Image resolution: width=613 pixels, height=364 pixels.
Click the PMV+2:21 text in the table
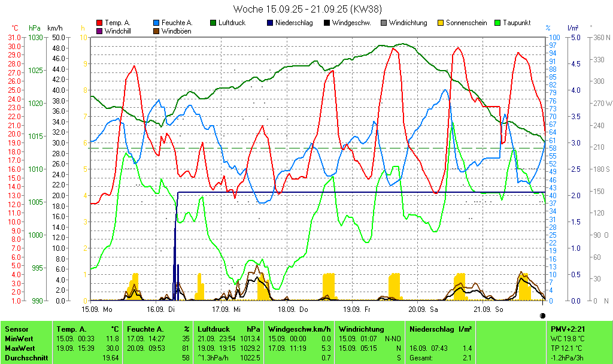(x=567, y=329)
